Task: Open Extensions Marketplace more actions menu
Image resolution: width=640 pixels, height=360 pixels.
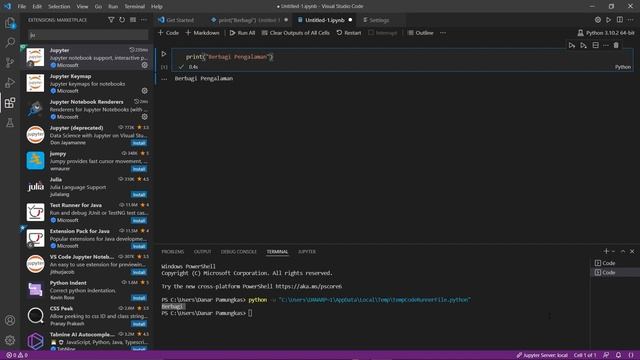Action: 144,20
